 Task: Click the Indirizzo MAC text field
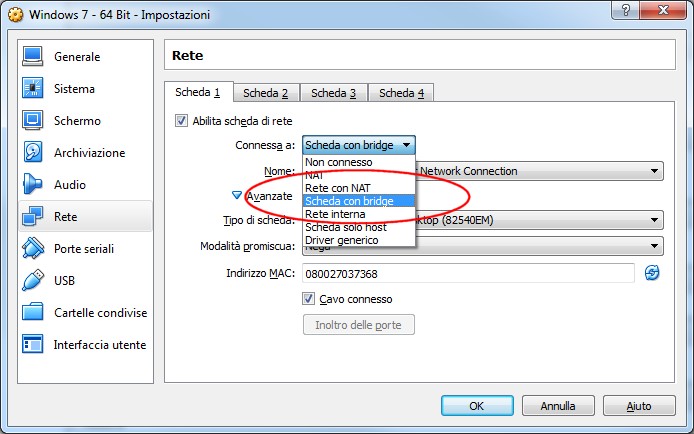[x=468, y=273]
